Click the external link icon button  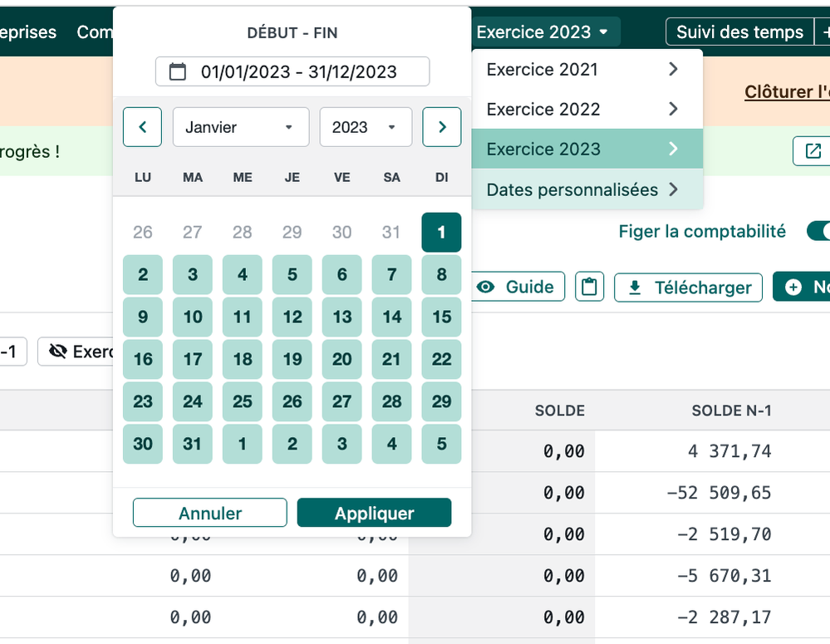812,151
